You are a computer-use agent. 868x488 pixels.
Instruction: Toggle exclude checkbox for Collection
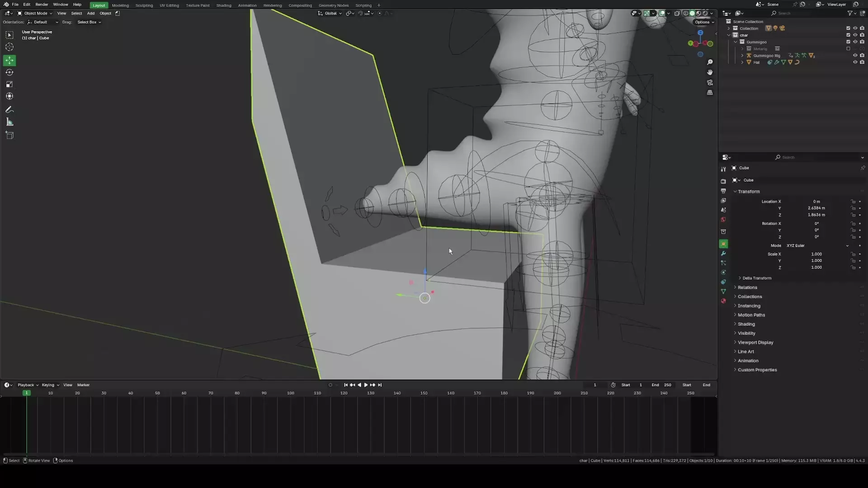[x=848, y=28]
